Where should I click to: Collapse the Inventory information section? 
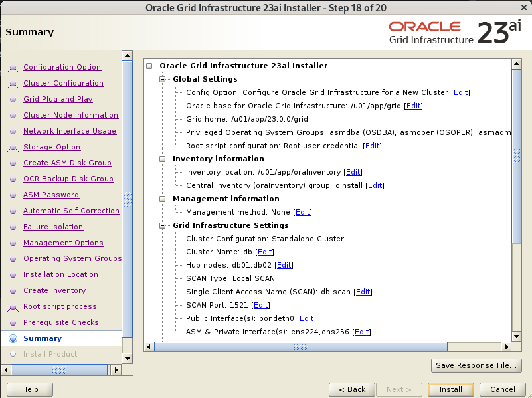click(163, 159)
